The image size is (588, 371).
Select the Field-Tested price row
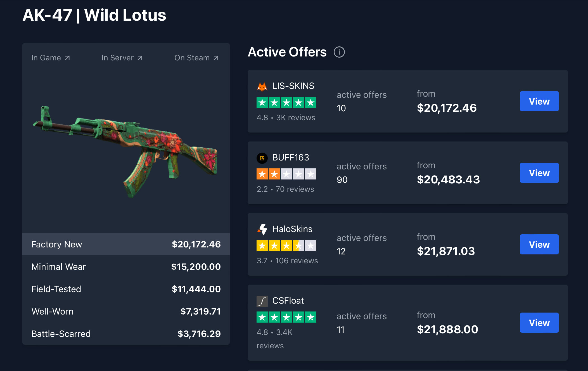tap(126, 289)
